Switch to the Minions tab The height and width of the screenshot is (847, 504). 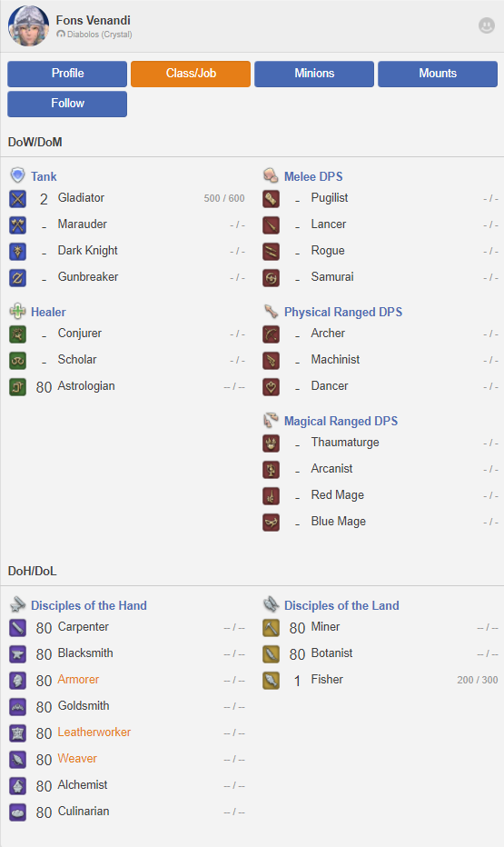[314, 74]
